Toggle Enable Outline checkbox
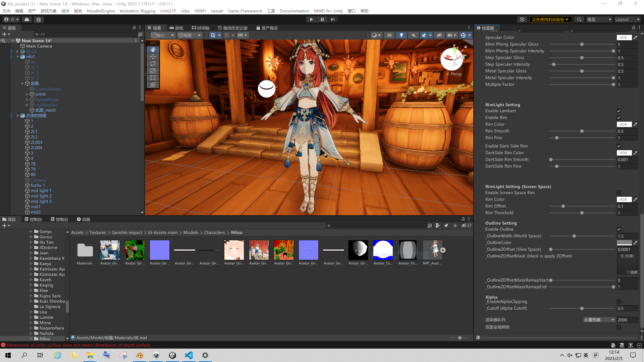 (619, 229)
